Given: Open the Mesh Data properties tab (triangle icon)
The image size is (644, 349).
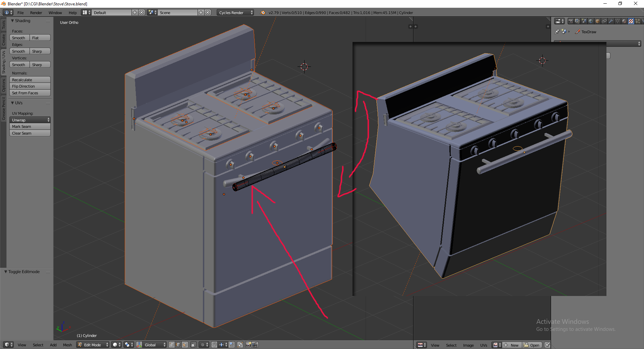Looking at the screenshot, I should 618,21.
